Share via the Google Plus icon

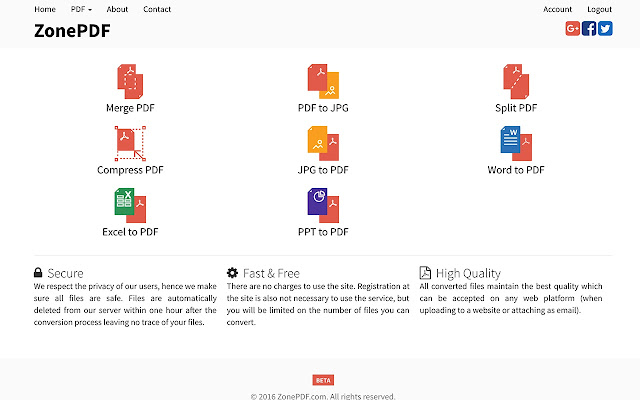[x=573, y=29]
